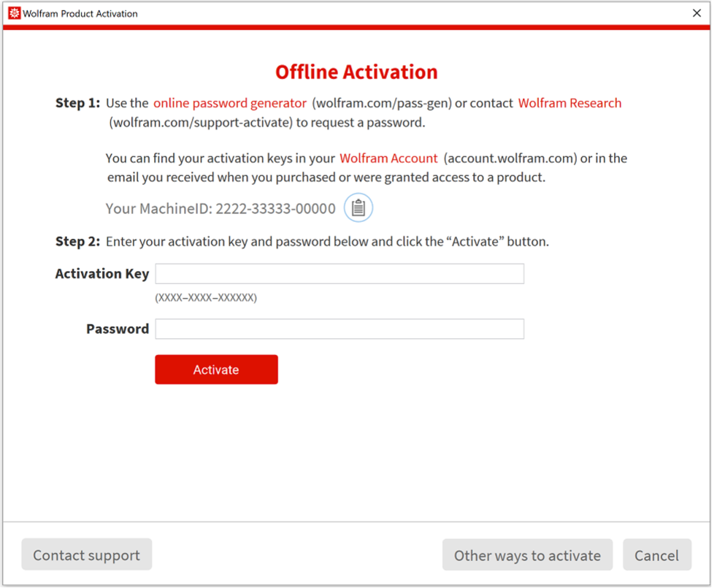Select the MachineID text 2222-33333-00000
This screenshot has height=588, width=725.
coord(275,209)
